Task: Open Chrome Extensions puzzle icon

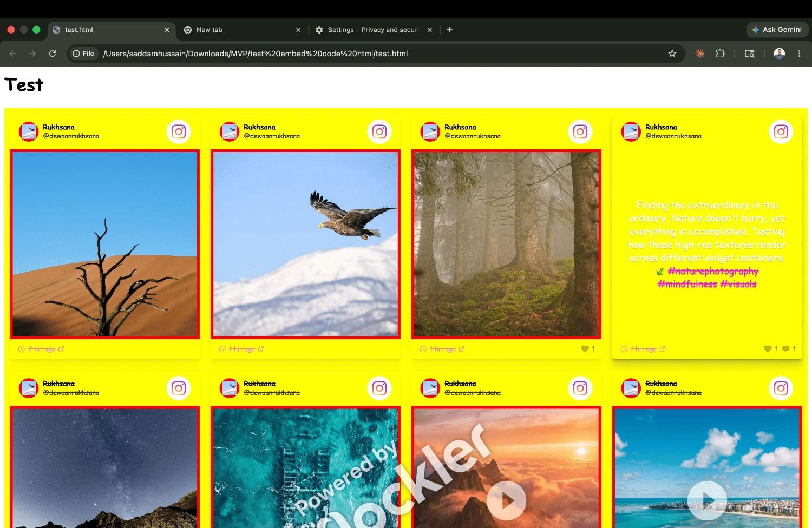Action: (720, 54)
